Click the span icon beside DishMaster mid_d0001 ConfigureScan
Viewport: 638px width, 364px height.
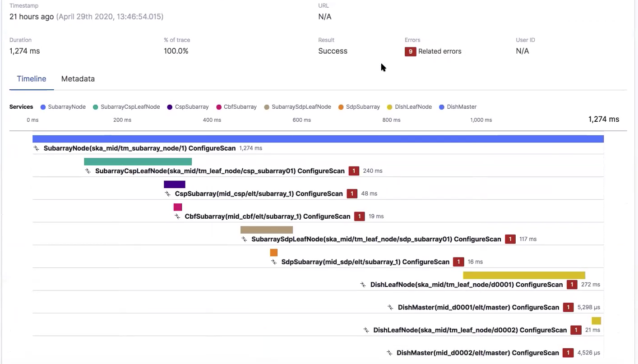[391, 308]
